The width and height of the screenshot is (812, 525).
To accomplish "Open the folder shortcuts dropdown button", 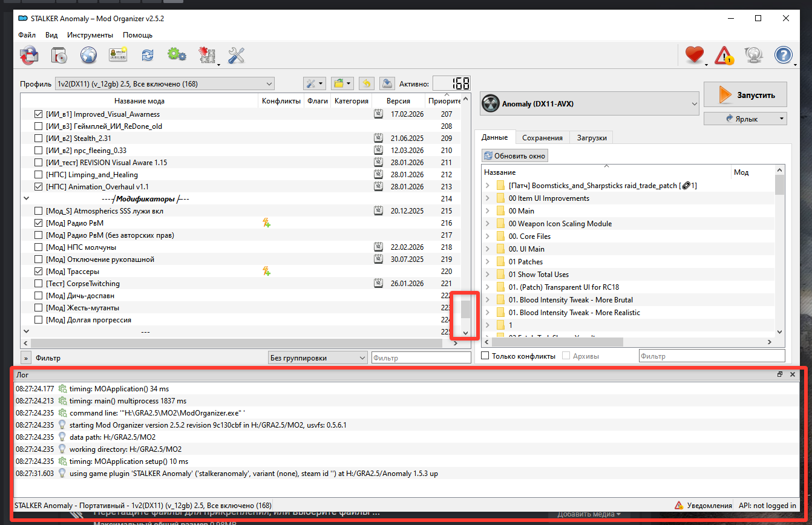I will tap(342, 83).
